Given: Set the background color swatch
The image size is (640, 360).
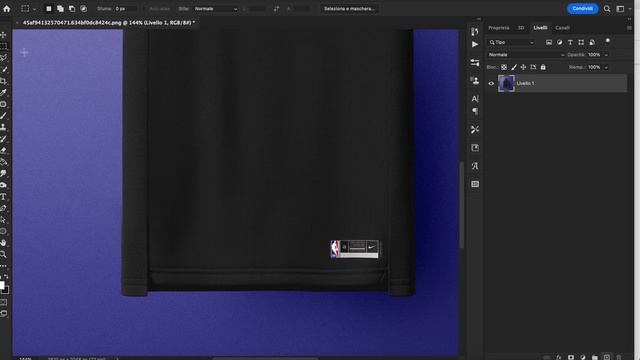Looking at the screenshot, I should [x=6, y=290].
